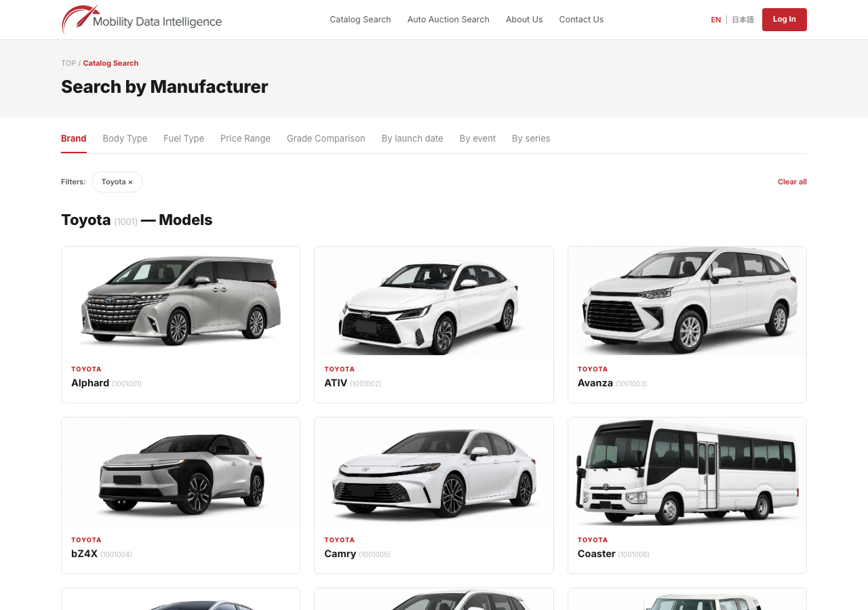Open the Avanza car image
The image size is (868, 610).
(x=687, y=301)
